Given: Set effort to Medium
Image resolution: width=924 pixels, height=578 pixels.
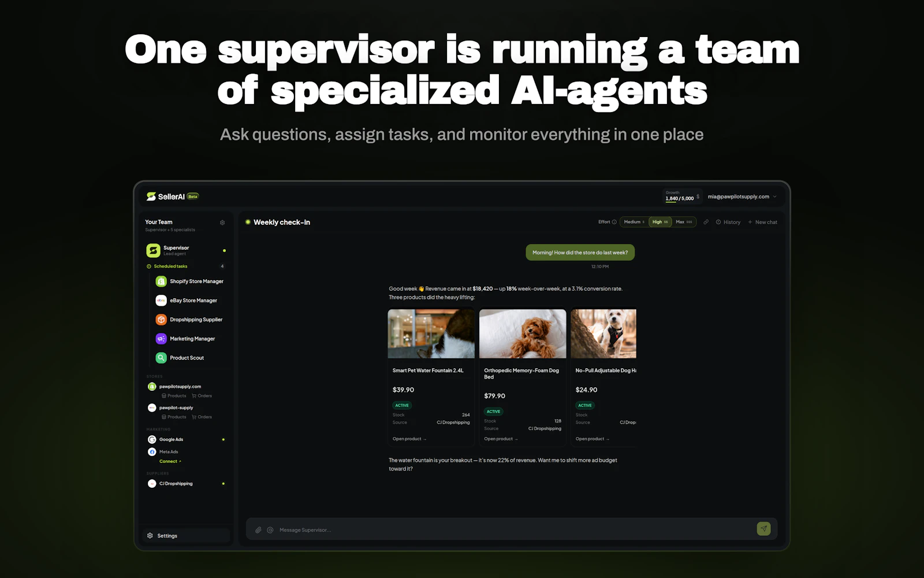Looking at the screenshot, I should [634, 222].
